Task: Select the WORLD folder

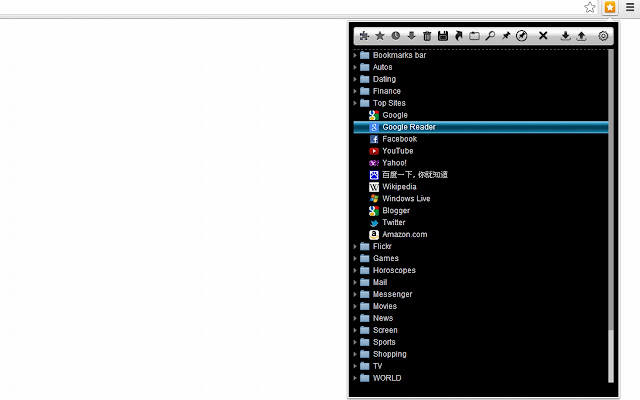Action: coord(480,378)
